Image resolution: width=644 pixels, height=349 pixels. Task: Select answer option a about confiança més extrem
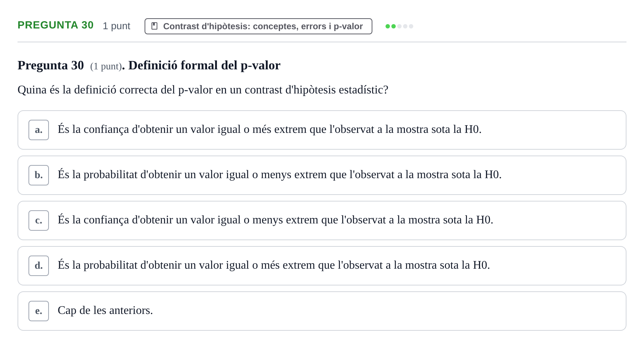[322, 130]
